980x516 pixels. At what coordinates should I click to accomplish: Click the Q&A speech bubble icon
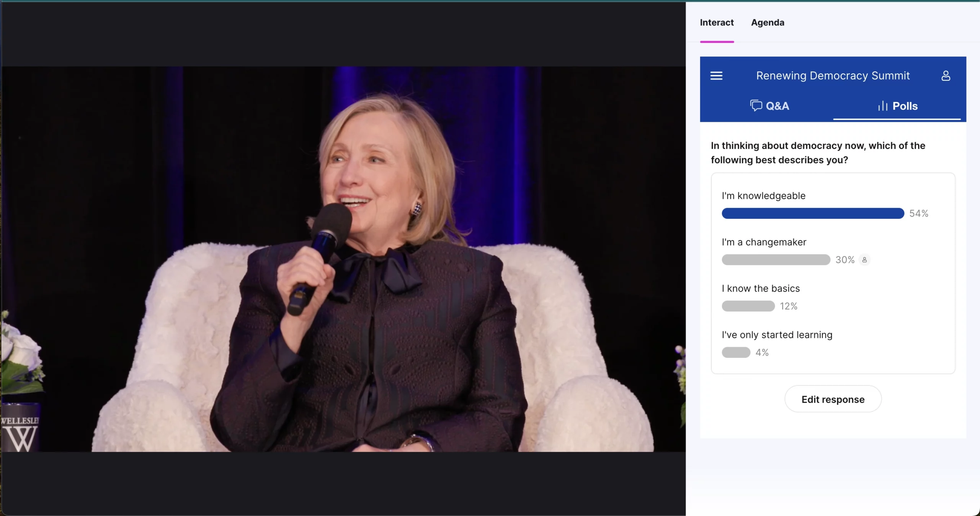coord(756,105)
